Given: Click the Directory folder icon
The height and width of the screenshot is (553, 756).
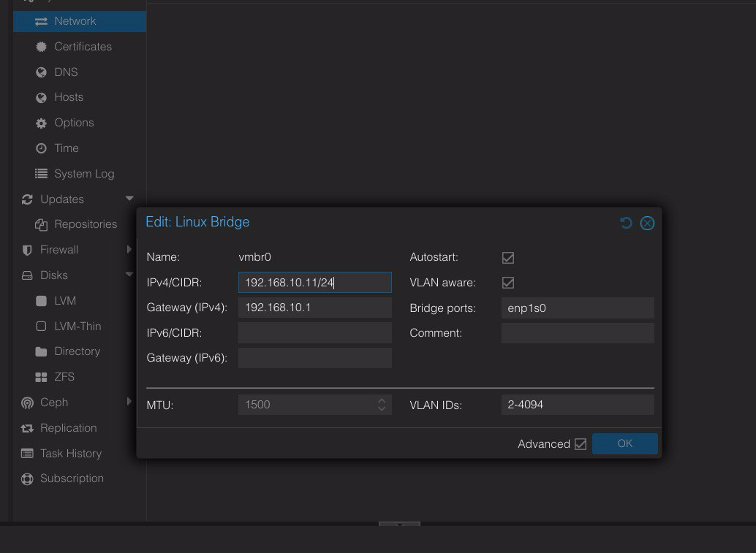Looking at the screenshot, I should pyautogui.click(x=42, y=351).
